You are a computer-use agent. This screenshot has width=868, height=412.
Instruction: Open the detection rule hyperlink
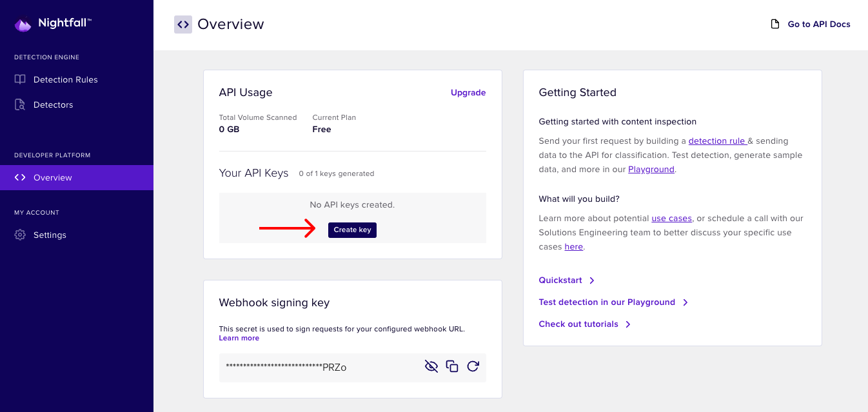click(x=716, y=141)
